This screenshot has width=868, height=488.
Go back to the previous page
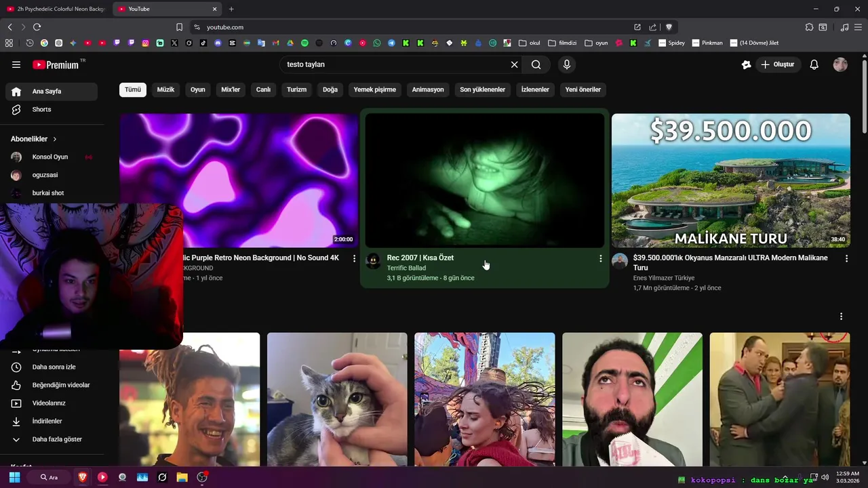pos(9,27)
